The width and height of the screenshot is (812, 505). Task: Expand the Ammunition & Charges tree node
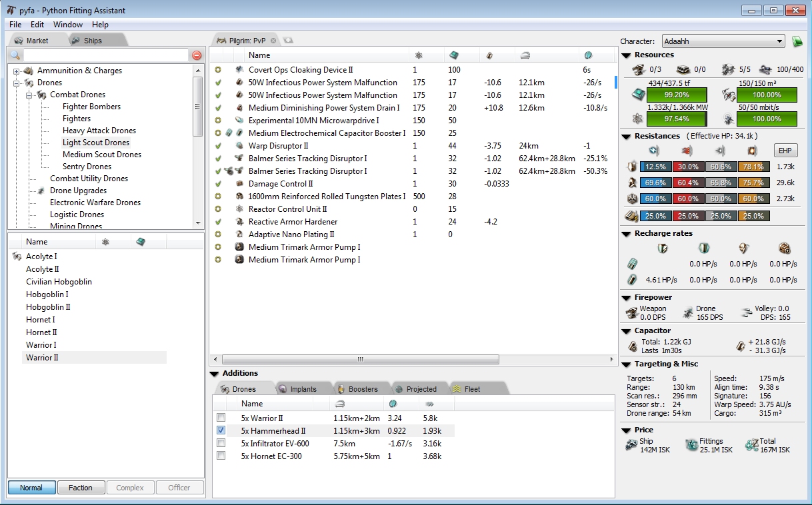[17, 71]
